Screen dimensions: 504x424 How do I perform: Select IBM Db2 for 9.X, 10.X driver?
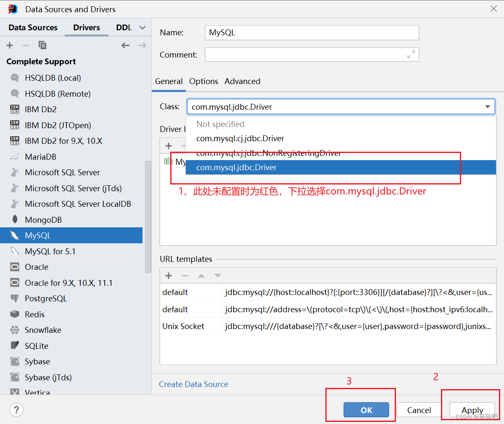[x=71, y=141]
